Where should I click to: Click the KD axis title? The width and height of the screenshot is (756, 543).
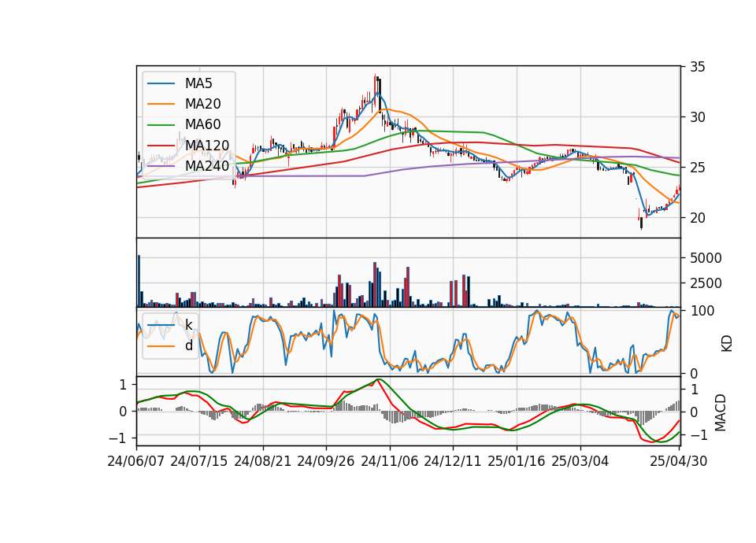pos(726,343)
